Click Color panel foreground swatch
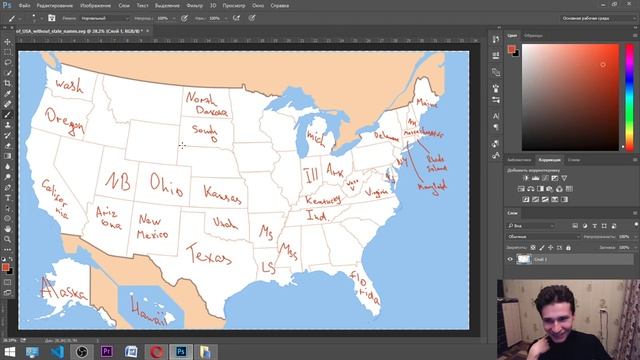The height and width of the screenshot is (360, 640). tap(511, 49)
